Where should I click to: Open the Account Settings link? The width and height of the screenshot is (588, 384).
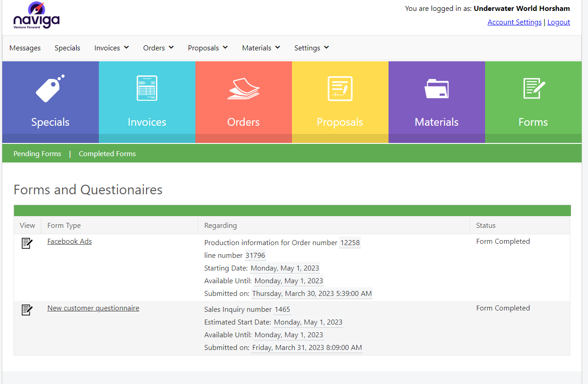click(x=514, y=22)
